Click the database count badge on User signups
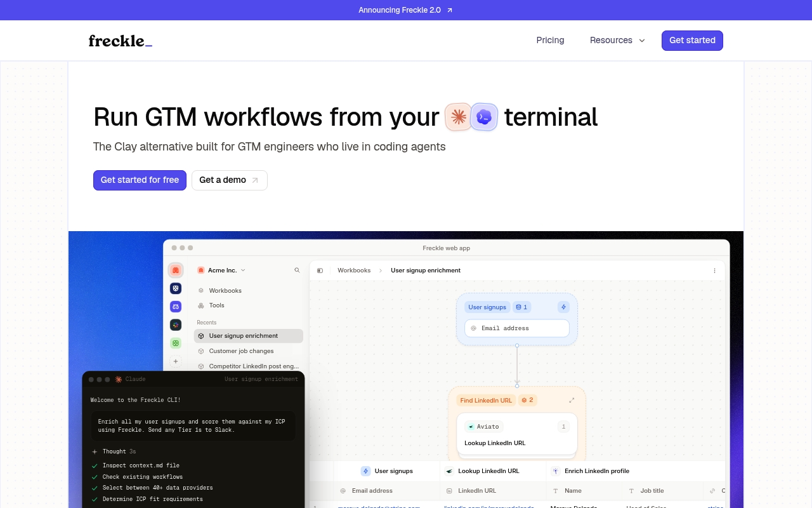812x508 pixels. click(521, 307)
